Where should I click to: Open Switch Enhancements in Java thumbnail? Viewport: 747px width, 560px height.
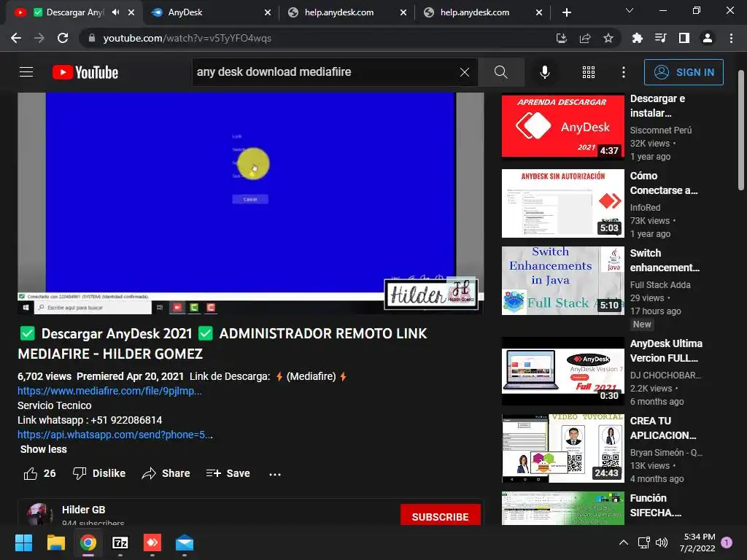562,281
